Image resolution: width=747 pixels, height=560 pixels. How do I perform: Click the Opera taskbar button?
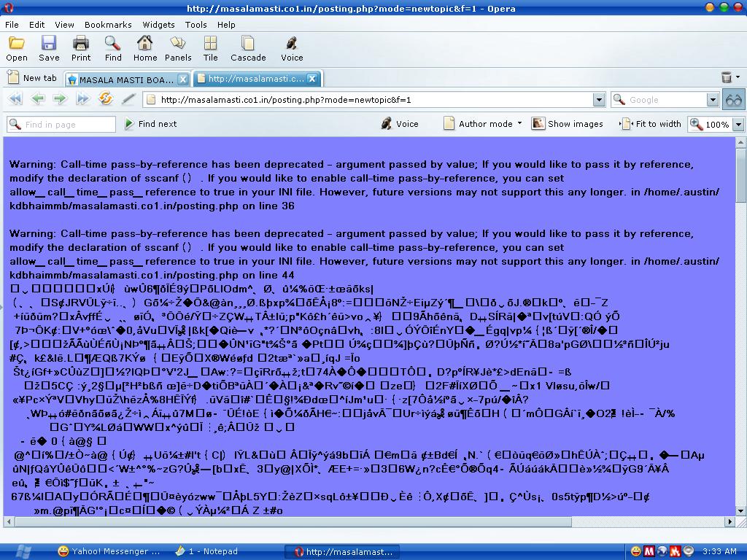(343, 552)
